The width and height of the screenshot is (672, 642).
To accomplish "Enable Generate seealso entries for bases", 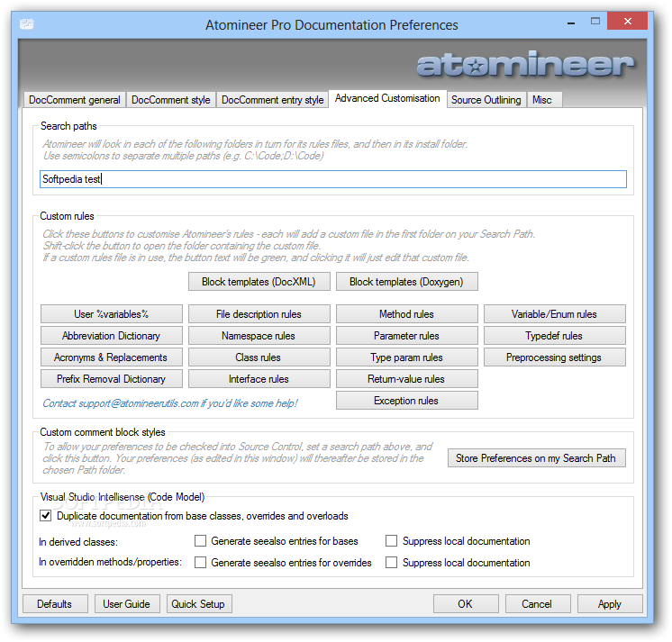I will (200, 541).
